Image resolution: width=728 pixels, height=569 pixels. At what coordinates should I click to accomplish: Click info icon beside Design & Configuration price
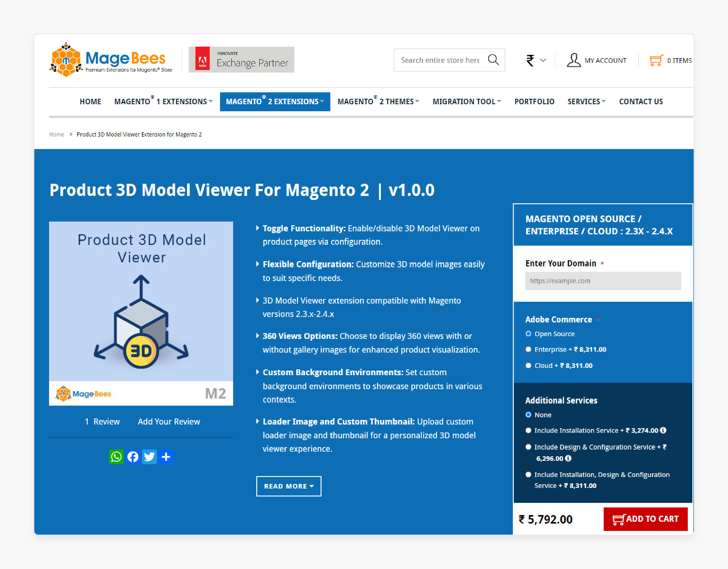tap(568, 458)
